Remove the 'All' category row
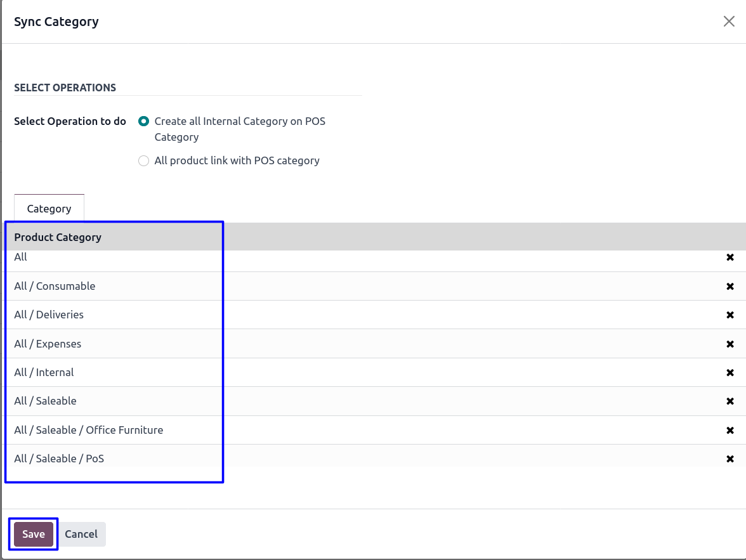746x560 pixels. (x=730, y=257)
